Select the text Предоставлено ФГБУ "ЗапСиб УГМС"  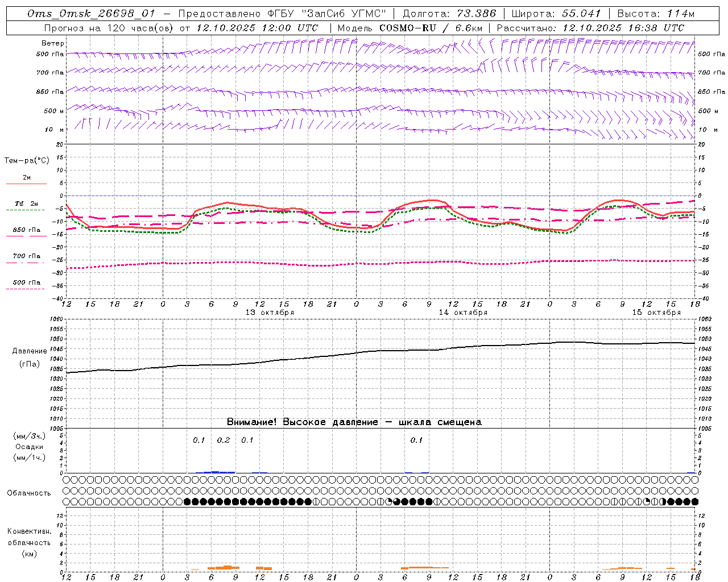[283, 14]
